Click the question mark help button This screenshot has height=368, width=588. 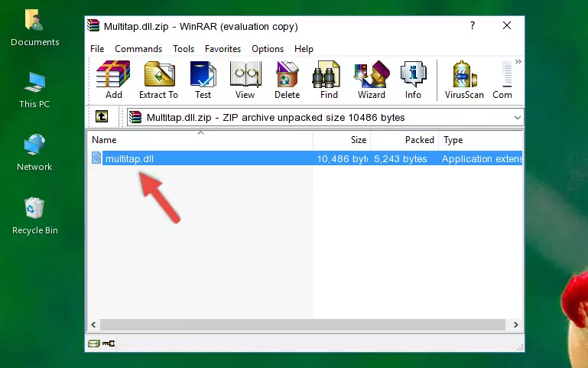tap(473, 25)
